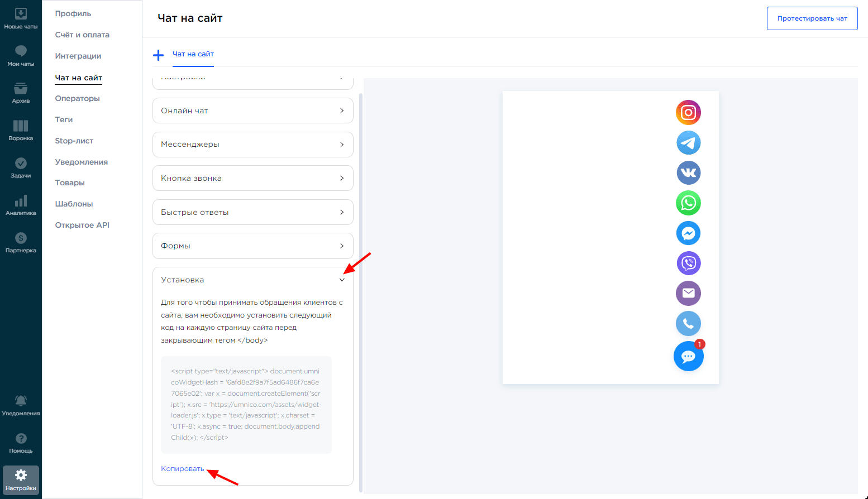
Task: Click the phone call widget icon
Action: point(688,324)
